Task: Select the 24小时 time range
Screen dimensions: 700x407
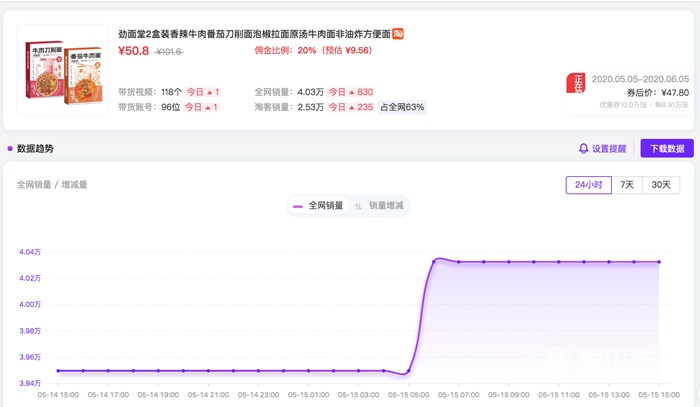Action: pos(588,184)
